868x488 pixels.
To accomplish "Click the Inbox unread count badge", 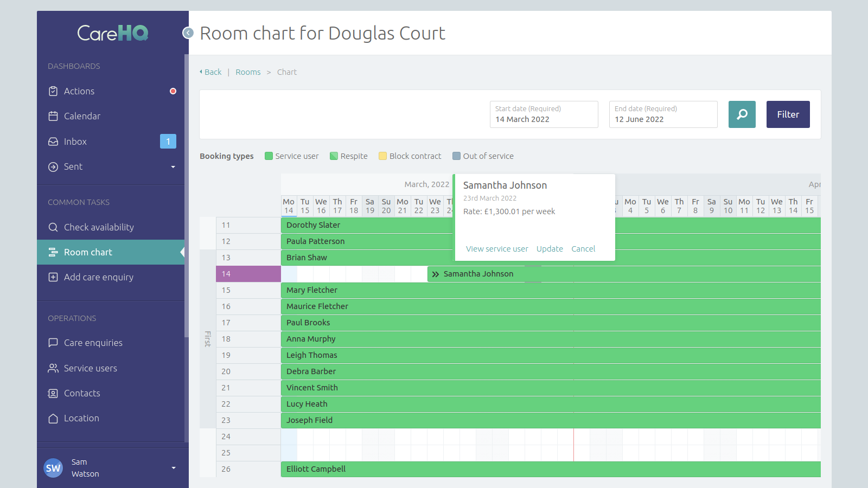I will pos(168,142).
